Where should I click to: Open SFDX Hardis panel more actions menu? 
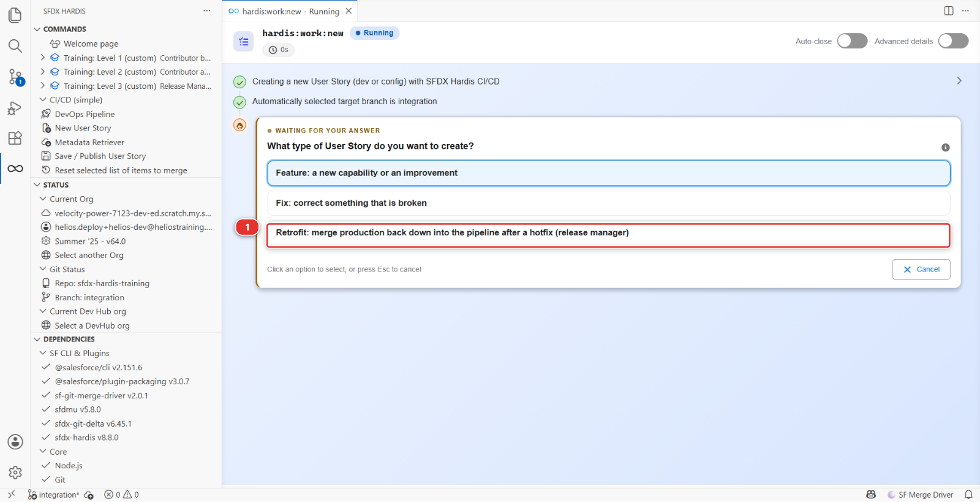pos(207,11)
